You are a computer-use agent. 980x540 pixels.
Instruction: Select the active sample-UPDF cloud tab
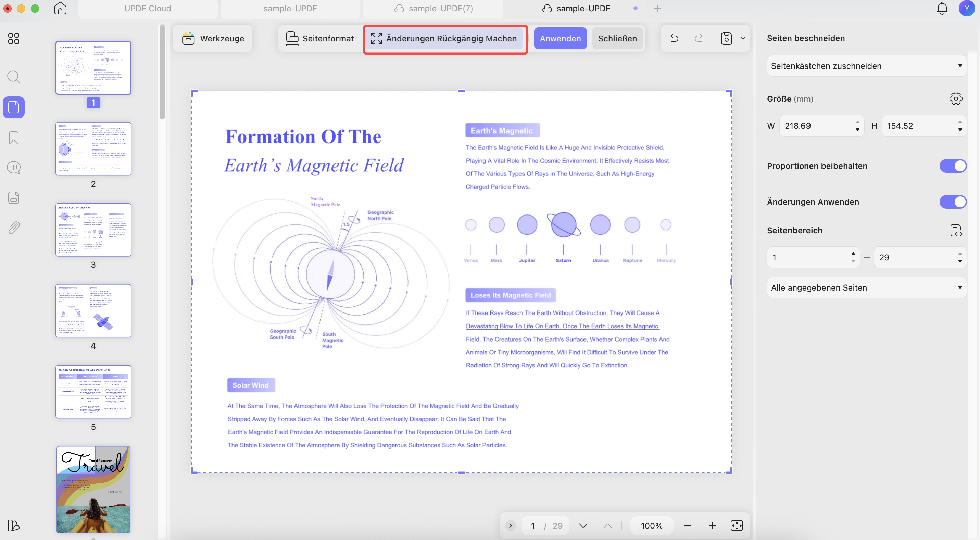[576, 8]
